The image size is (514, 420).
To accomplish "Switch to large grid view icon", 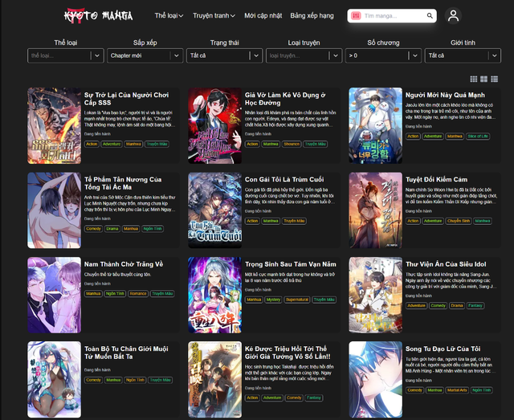I will (483, 79).
